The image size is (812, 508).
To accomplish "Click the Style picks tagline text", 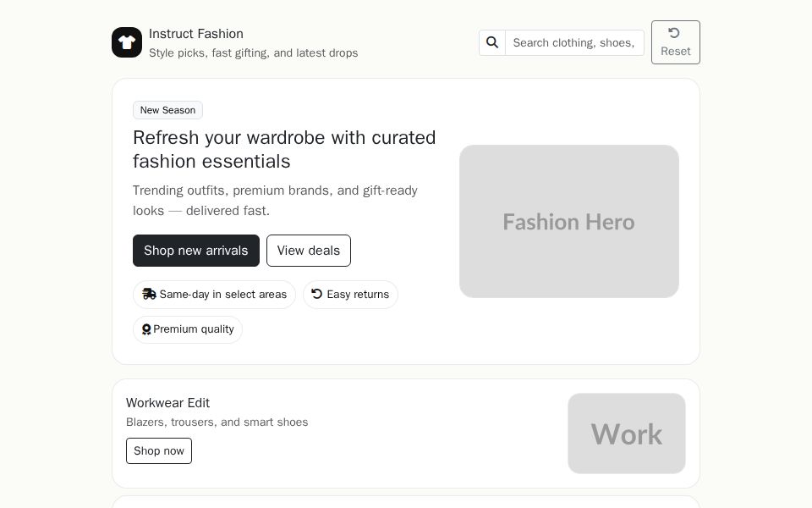I will coord(254,52).
